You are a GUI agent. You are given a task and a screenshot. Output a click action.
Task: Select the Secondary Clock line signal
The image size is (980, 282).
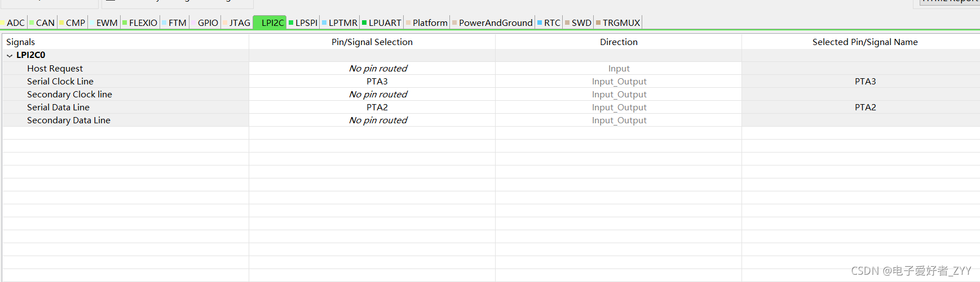[69, 94]
